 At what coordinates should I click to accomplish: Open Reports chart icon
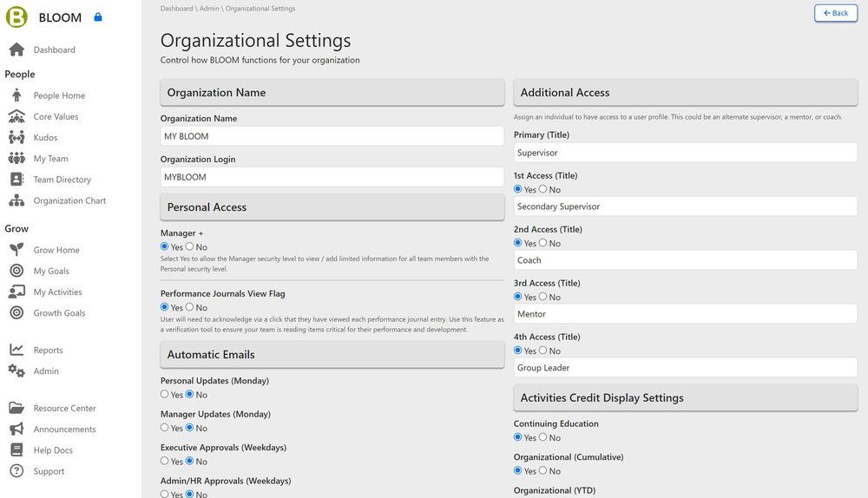16,350
